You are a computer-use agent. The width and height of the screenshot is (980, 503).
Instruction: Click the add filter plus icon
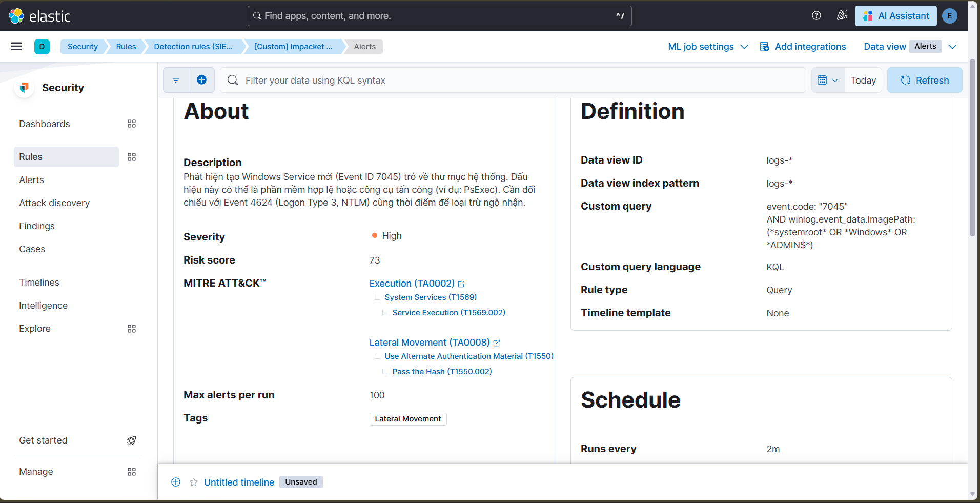[x=201, y=80]
